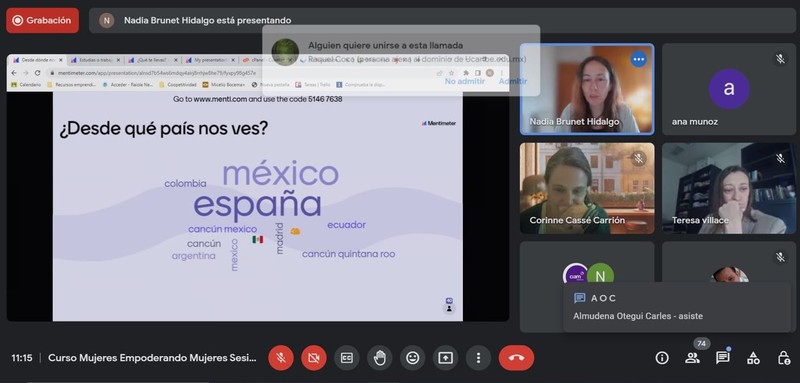Click the clock time 11:15
Screen dimensions: 800x383
coord(22,358)
